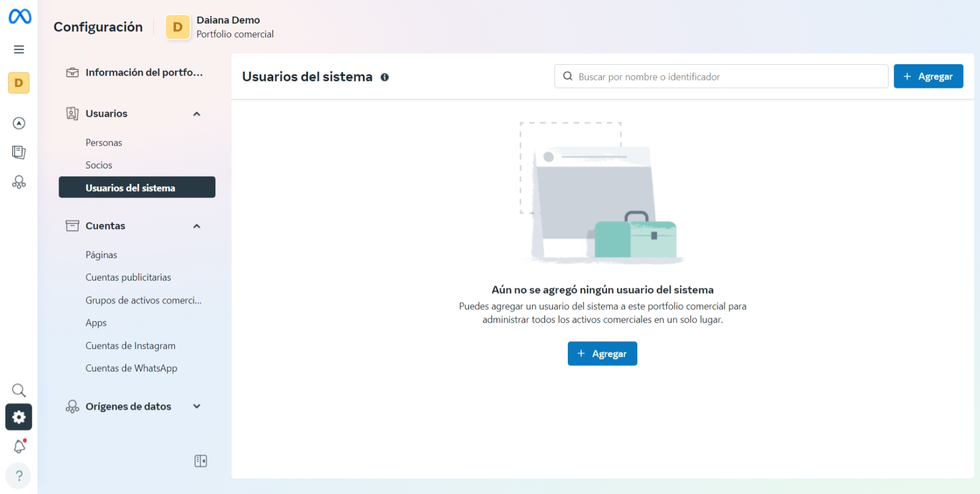Go to Cuentas publicitarias

click(129, 278)
